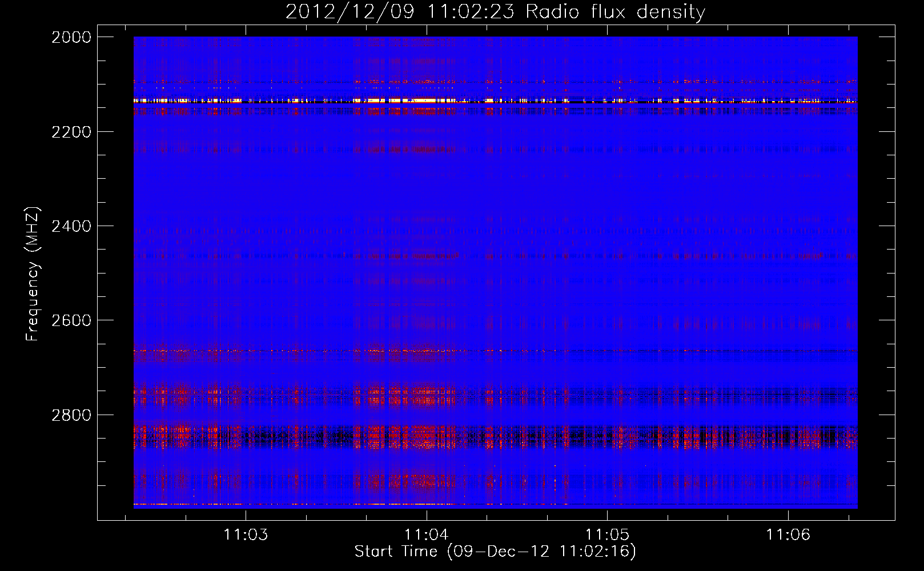
Task: Click the 2800 frequency axis label
Action: point(71,415)
